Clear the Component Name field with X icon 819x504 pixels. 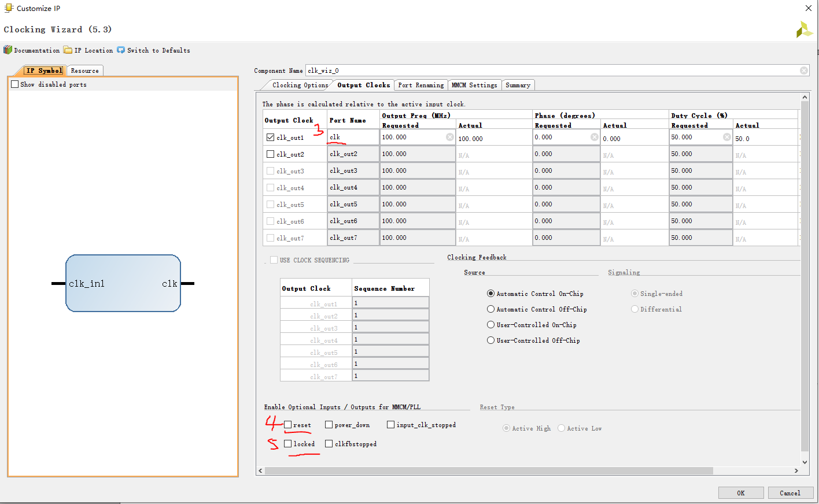click(x=804, y=71)
